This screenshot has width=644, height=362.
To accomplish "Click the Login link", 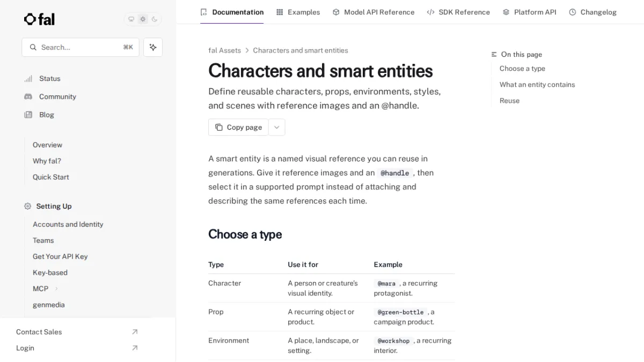I will click(25, 348).
